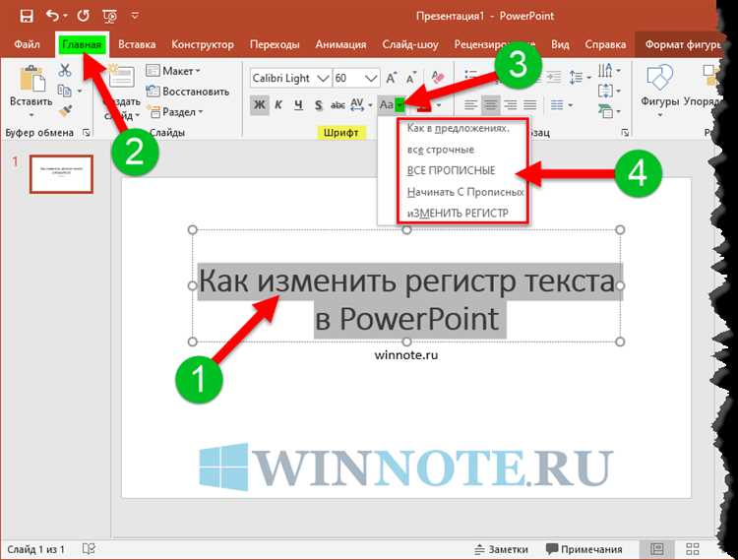The width and height of the screenshot is (738, 560).
Task: Open the Слайд-шоу tab
Action: tap(410, 44)
